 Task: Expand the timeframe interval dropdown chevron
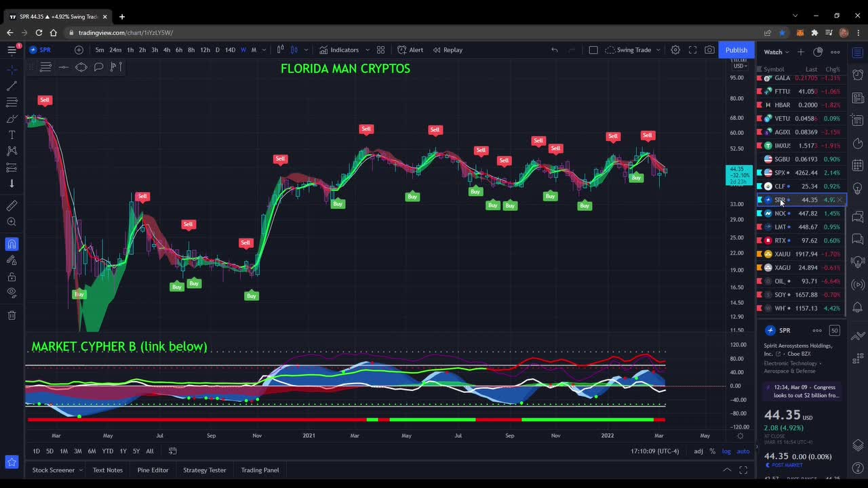[x=263, y=49]
